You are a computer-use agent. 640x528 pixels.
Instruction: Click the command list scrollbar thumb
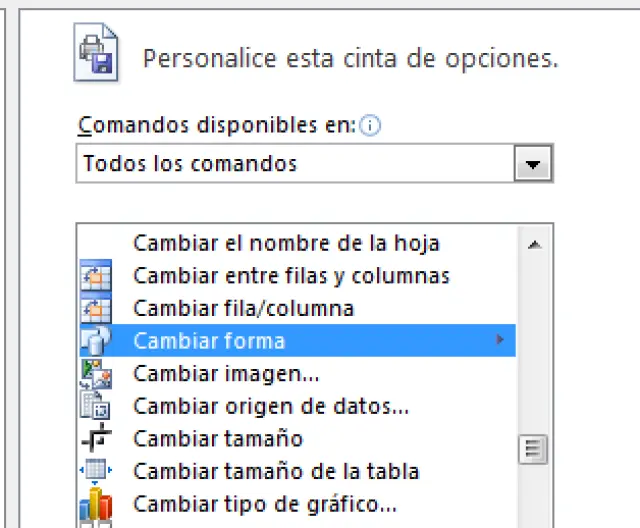[x=534, y=447]
